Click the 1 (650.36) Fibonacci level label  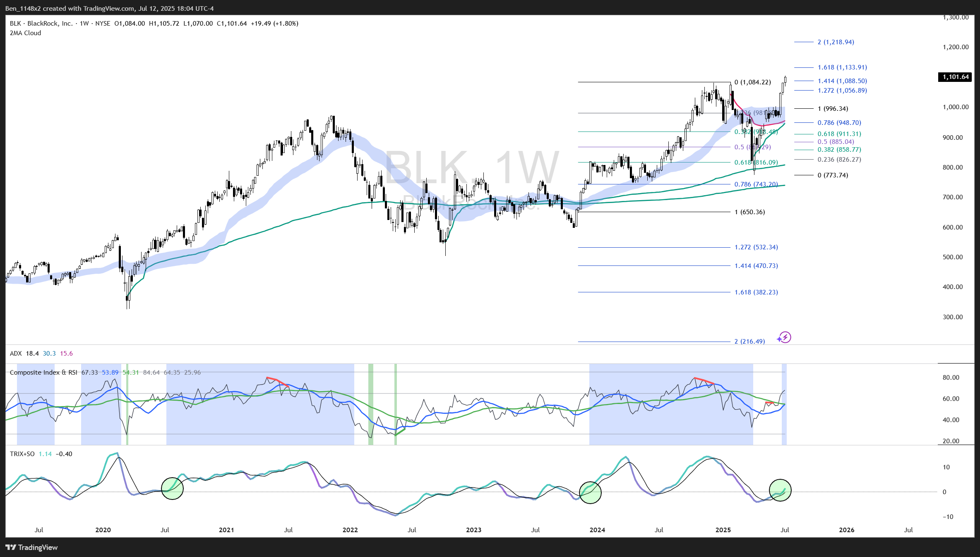tap(749, 212)
